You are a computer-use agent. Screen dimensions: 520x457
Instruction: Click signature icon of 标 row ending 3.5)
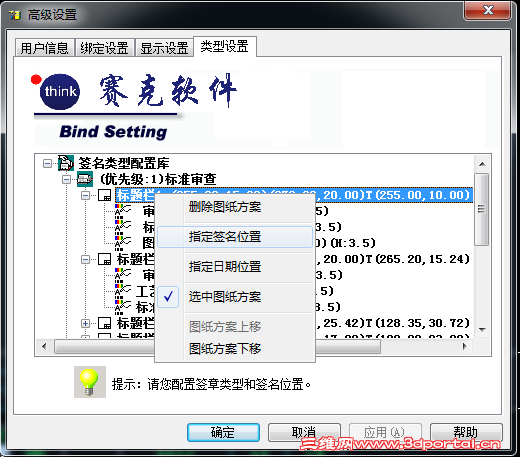tap(123, 227)
